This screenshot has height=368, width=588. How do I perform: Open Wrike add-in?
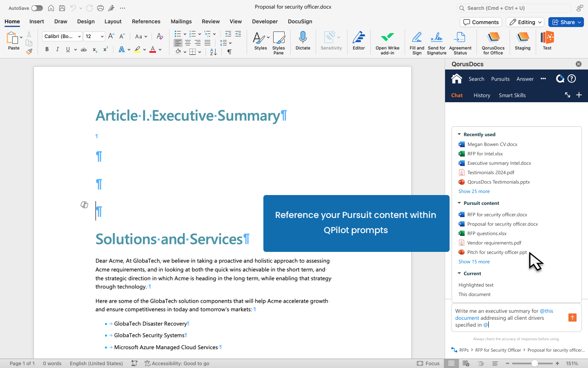pos(387,43)
